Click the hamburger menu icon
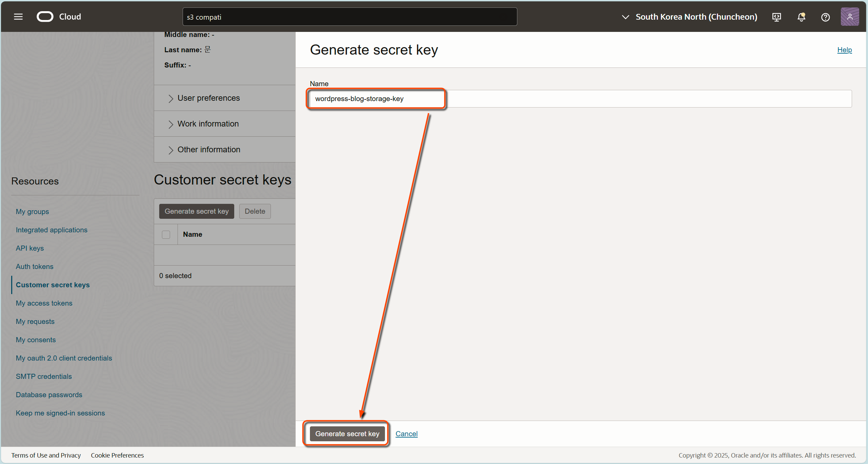868x464 pixels. (x=18, y=16)
